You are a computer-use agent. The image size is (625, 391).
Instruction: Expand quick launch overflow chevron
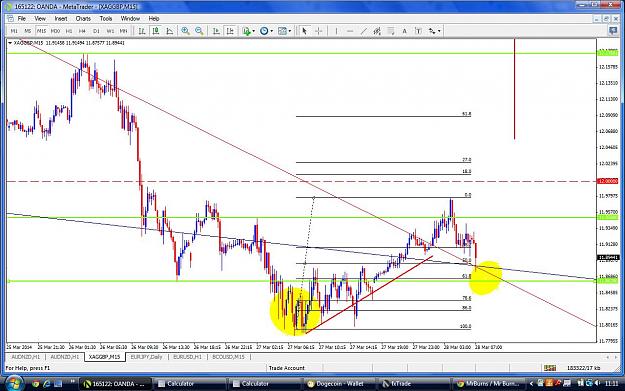[x=73, y=382]
